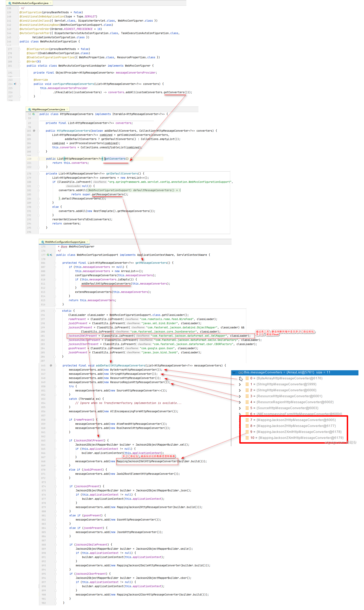
Task: Click the glasses watch icon beside this.messageConverters
Action: pos(241,373)
